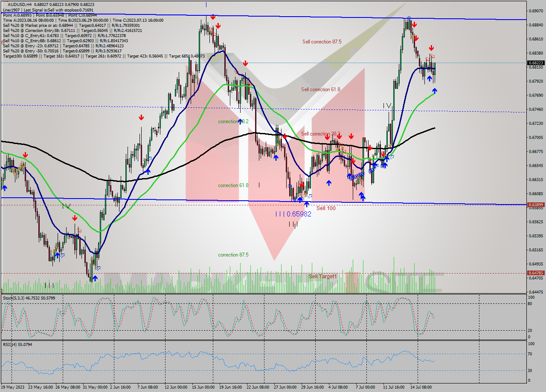The width and height of the screenshot is (546, 392).
Task: Click the 0.68610 price axis label
Action: click(x=536, y=39)
